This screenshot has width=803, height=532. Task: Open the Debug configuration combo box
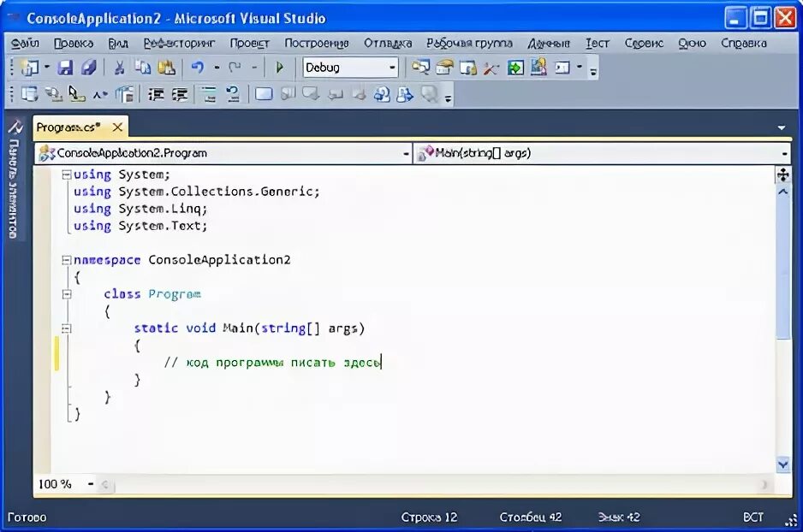[x=351, y=68]
